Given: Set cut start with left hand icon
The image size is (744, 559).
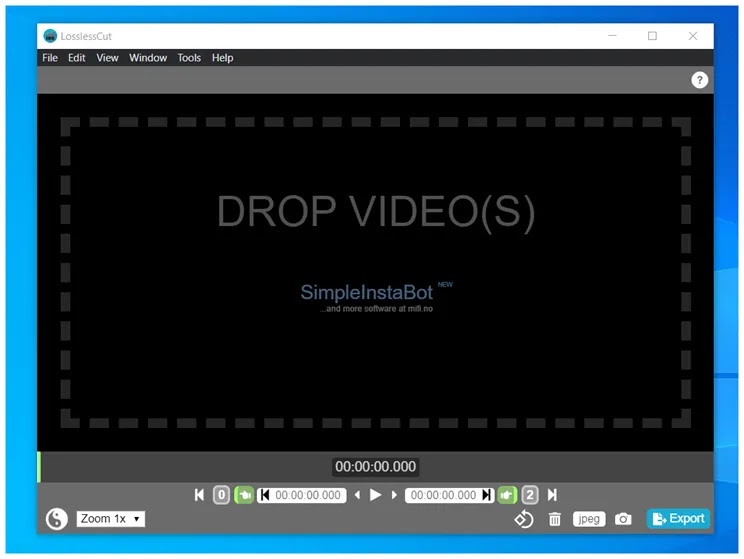Looking at the screenshot, I should (244, 495).
